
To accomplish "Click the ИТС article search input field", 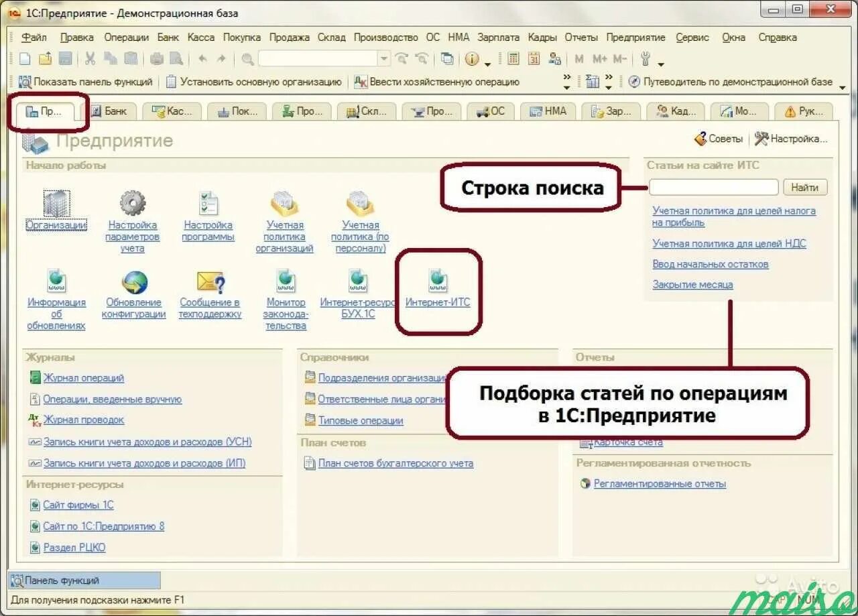I will [x=714, y=187].
